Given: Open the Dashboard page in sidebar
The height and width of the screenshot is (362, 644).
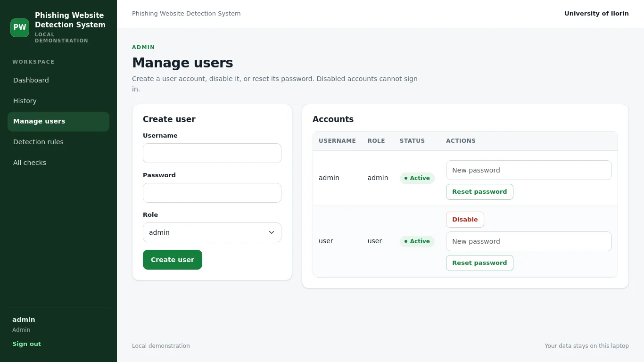Looking at the screenshot, I should [x=58, y=80].
